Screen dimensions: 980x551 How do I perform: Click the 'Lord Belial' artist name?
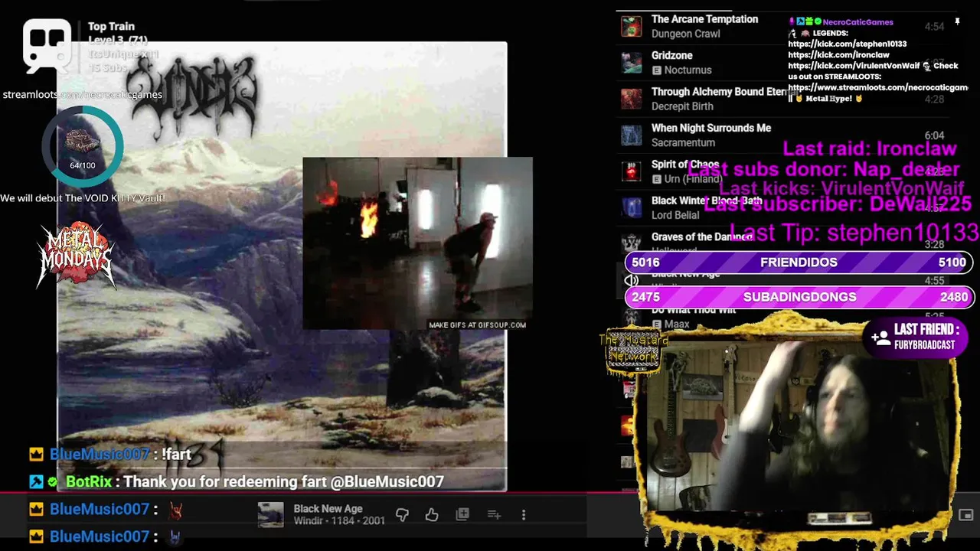675,215
